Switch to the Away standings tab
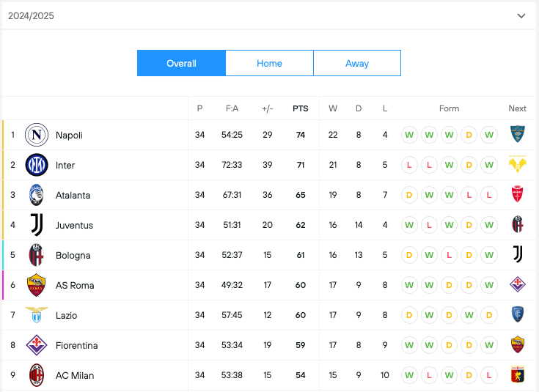 click(357, 63)
